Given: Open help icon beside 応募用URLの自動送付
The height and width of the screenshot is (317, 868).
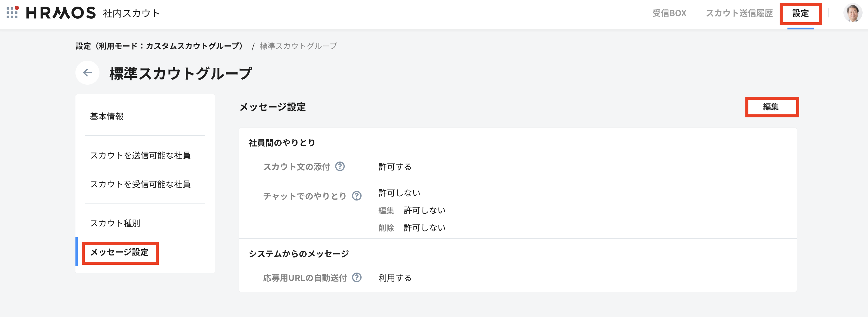Looking at the screenshot, I should pyautogui.click(x=357, y=278).
